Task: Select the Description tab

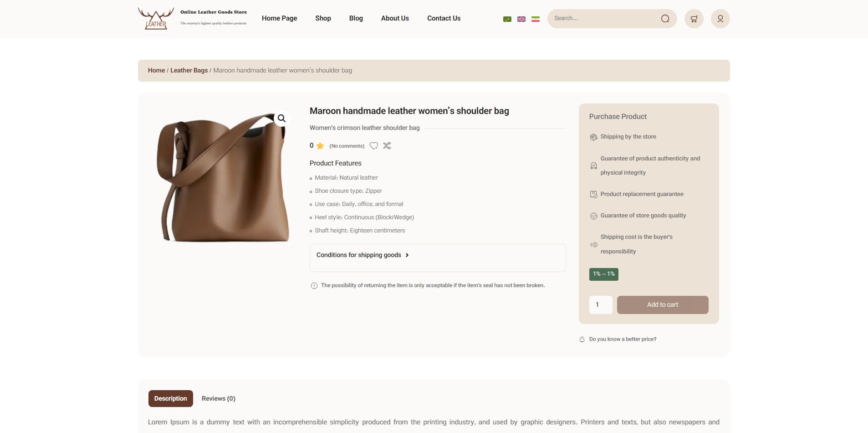Action: pos(170,398)
